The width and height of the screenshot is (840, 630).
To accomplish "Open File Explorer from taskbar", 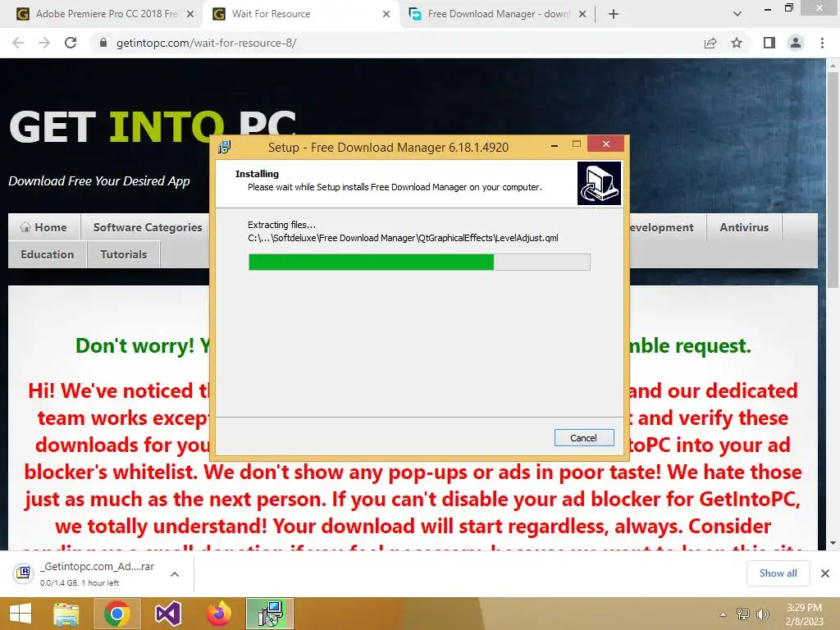I will point(66,614).
